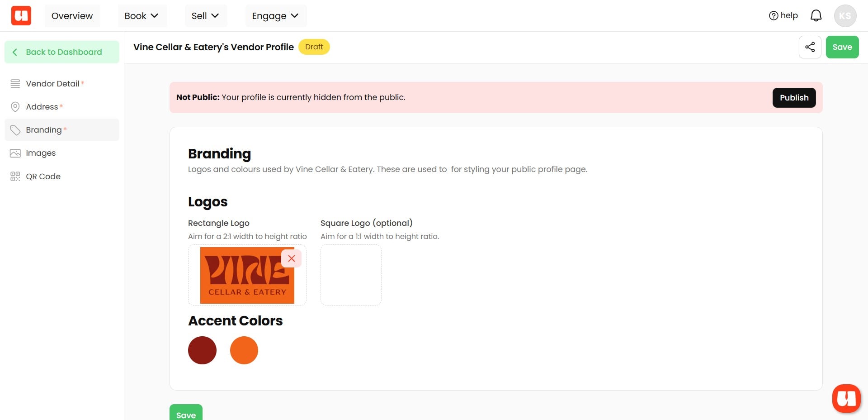868x420 pixels.
Task: Click the Square Logo upload area
Action: click(351, 275)
